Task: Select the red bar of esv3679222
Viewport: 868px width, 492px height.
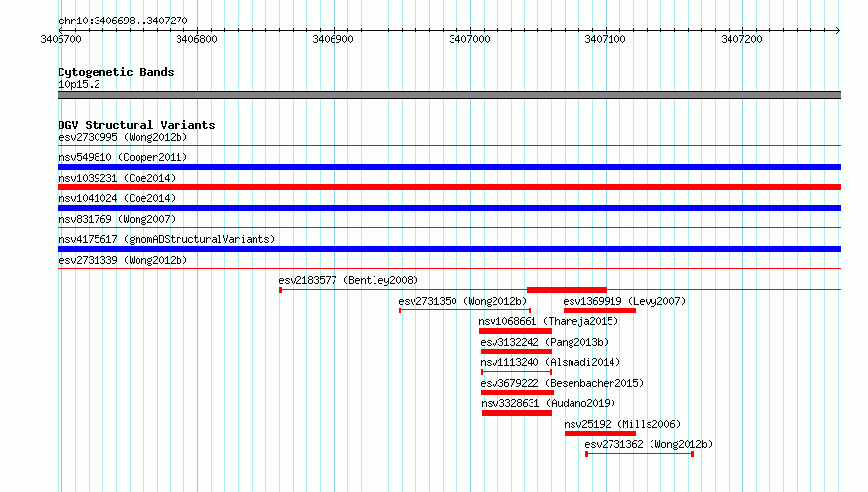Action: pos(517,392)
